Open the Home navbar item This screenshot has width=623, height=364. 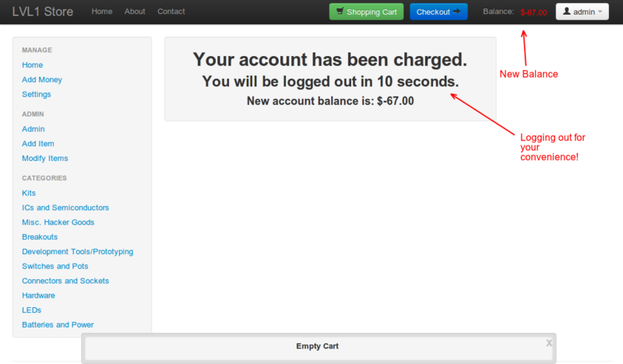click(x=102, y=12)
